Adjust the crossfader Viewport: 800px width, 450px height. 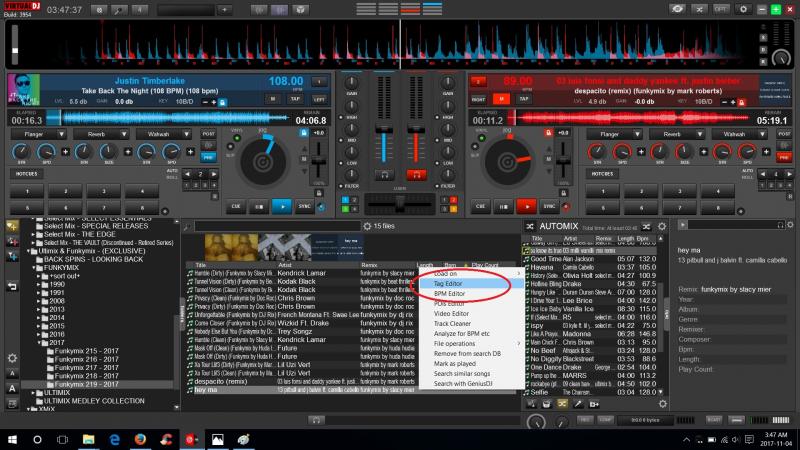pyautogui.click(x=399, y=204)
